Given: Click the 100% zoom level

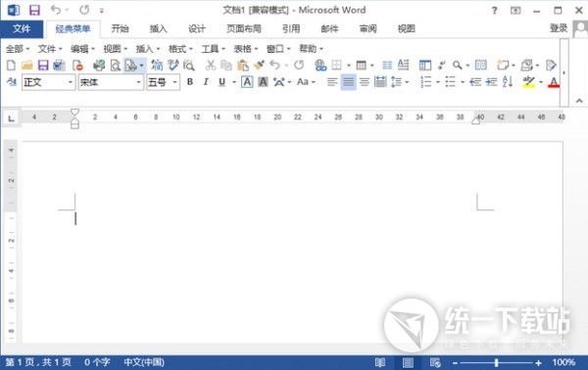Looking at the screenshot, I should click(x=563, y=362).
